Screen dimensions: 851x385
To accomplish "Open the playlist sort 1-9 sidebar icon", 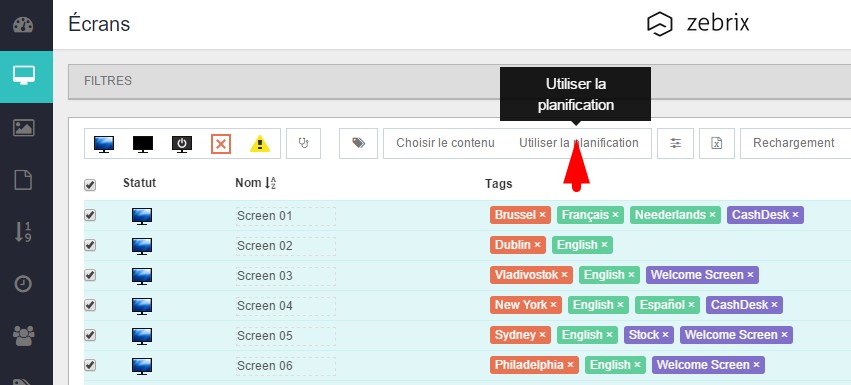I will (x=23, y=231).
